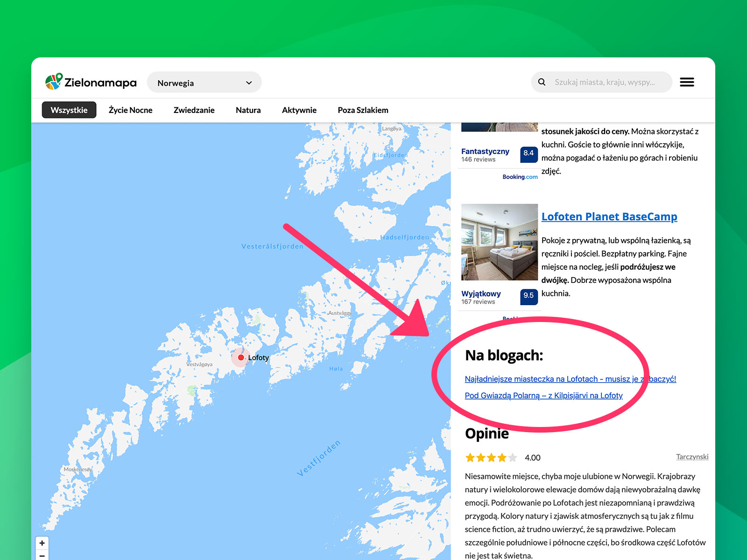
Task: Click the Na blogach heading
Action: [x=504, y=356]
